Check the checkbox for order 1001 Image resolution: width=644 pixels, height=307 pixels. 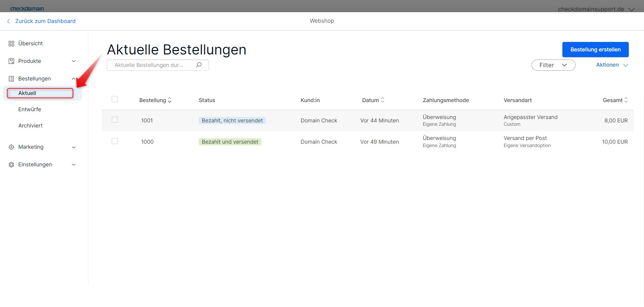point(115,120)
